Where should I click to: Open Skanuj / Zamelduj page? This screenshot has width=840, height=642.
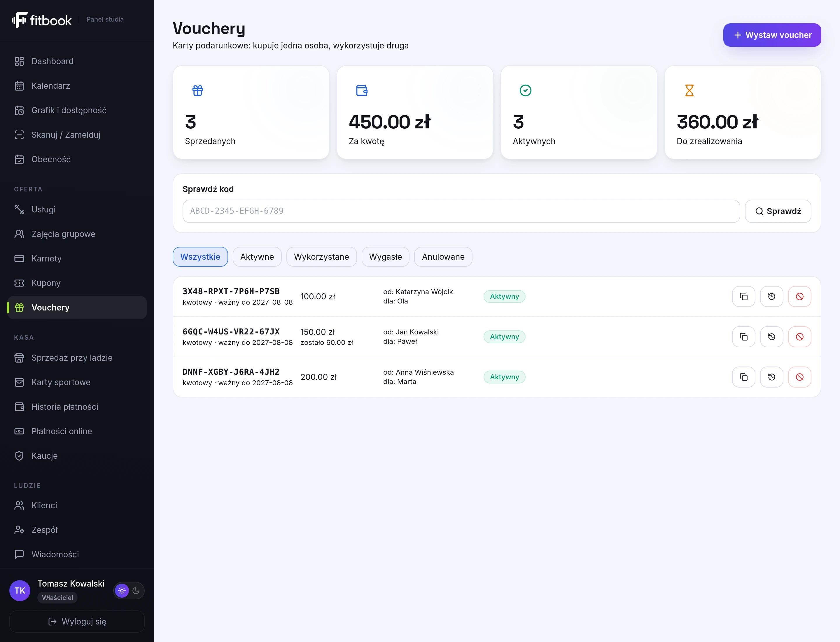77,135
